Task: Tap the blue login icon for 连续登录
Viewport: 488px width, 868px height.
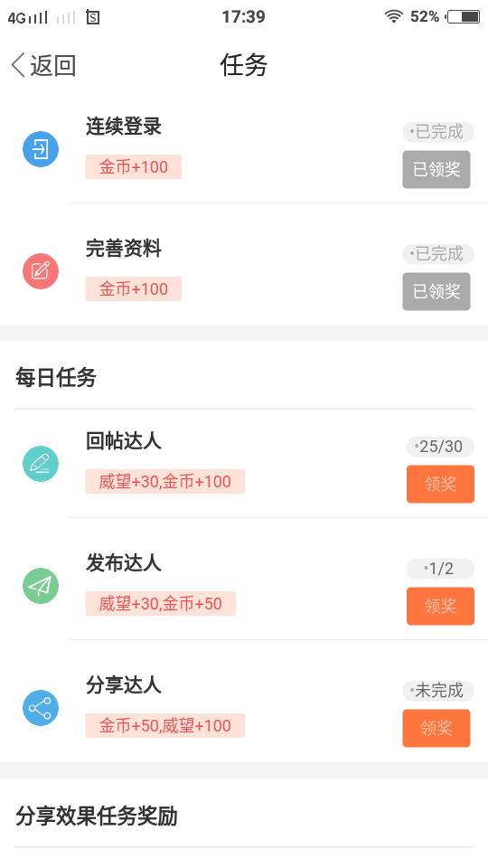Action: tap(41, 149)
